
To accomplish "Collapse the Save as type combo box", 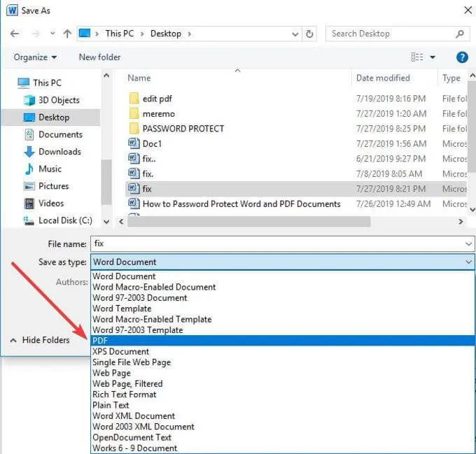I will 468,262.
